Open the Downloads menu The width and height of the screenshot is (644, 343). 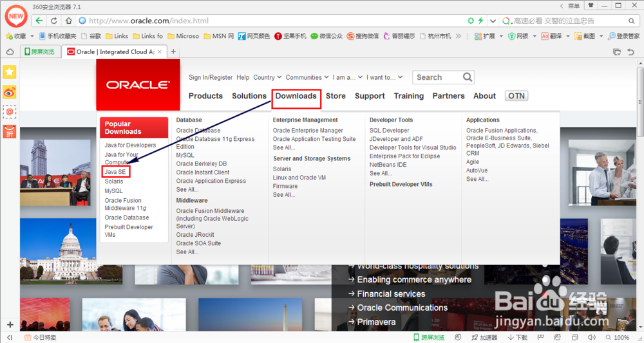[x=296, y=96]
